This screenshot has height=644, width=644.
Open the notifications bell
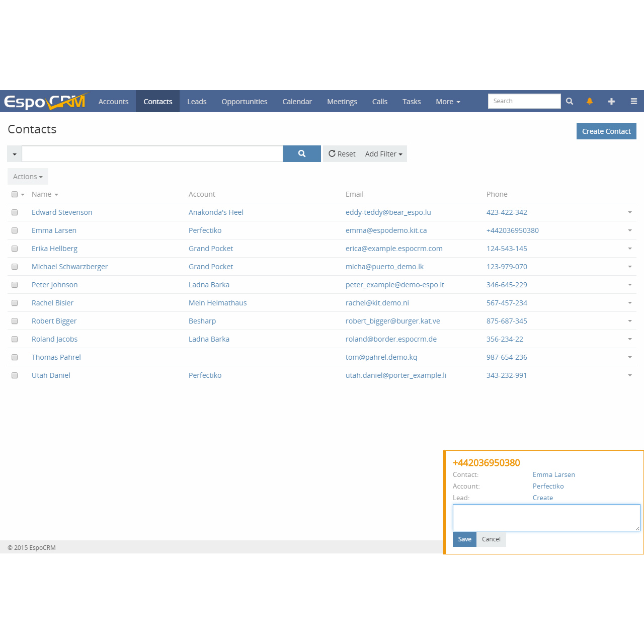[x=590, y=101]
